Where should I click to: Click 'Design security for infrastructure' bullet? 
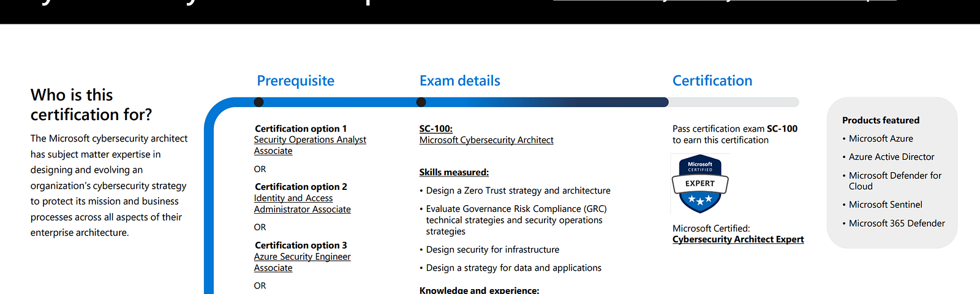492,249
